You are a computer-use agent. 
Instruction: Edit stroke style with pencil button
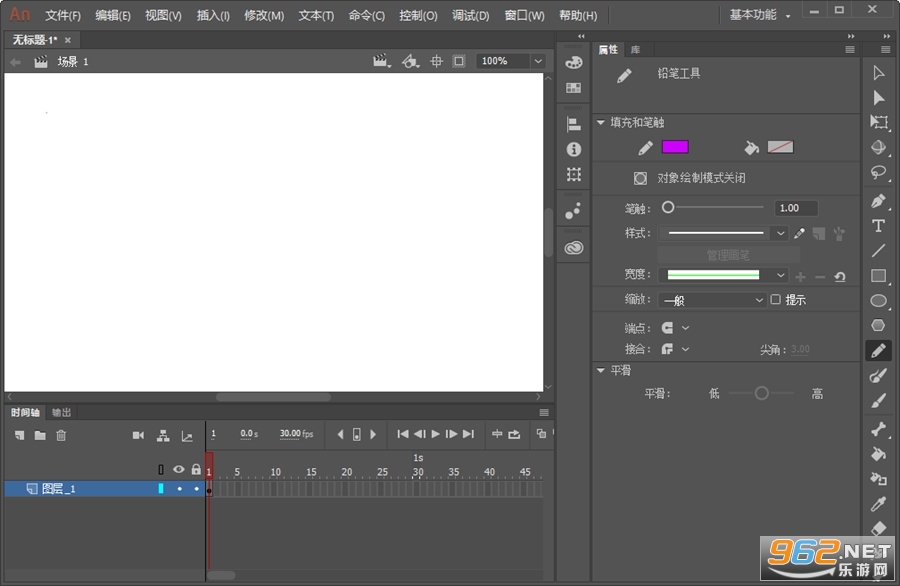799,233
